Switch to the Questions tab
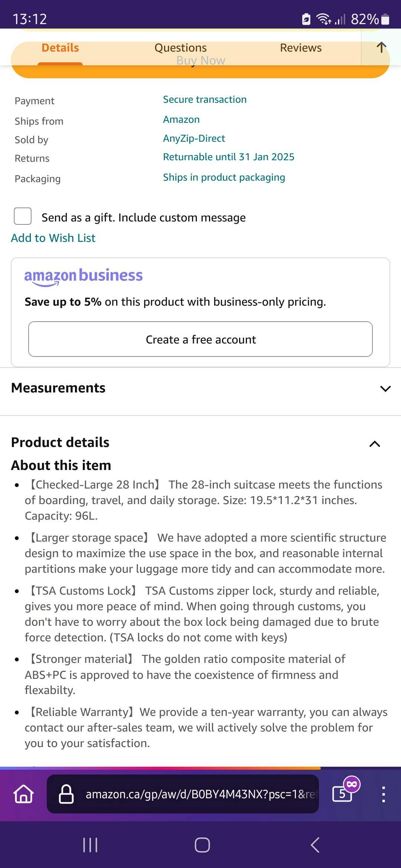The image size is (401, 868). [180, 48]
